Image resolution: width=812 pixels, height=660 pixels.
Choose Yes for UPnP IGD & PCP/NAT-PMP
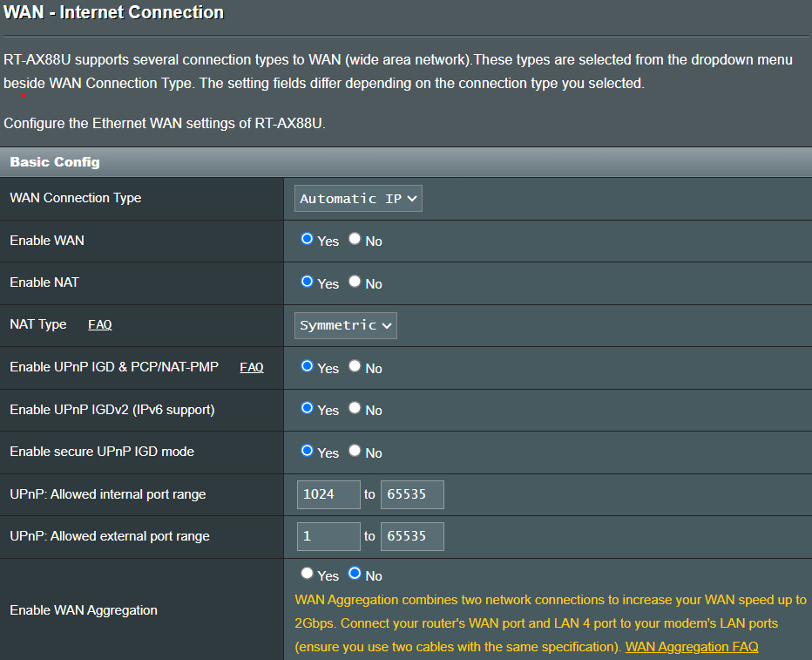point(307,366)
